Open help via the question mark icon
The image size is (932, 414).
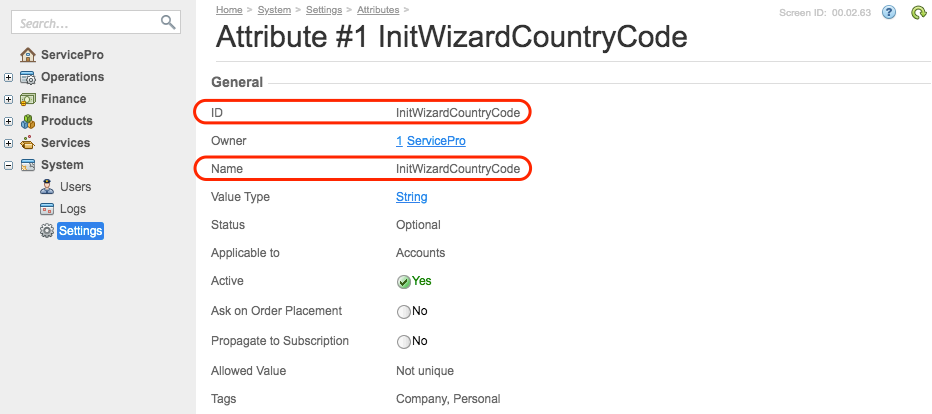(x=889, y=12)
